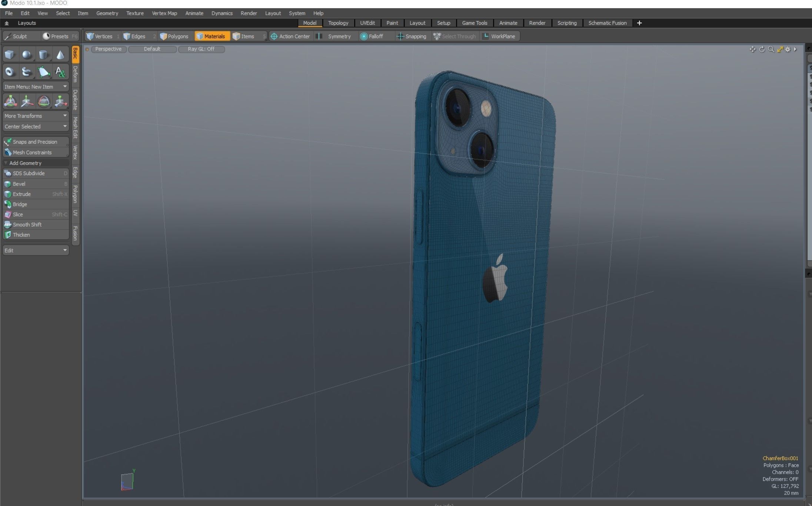Expand More Transforms dropdown
This screenshot has height=506, width=812.
pyautogui.click(x=36, y=116)
